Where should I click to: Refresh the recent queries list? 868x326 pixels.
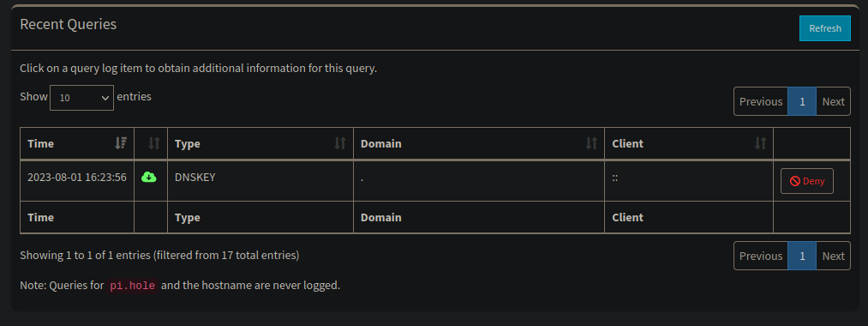tap(825, 28)
